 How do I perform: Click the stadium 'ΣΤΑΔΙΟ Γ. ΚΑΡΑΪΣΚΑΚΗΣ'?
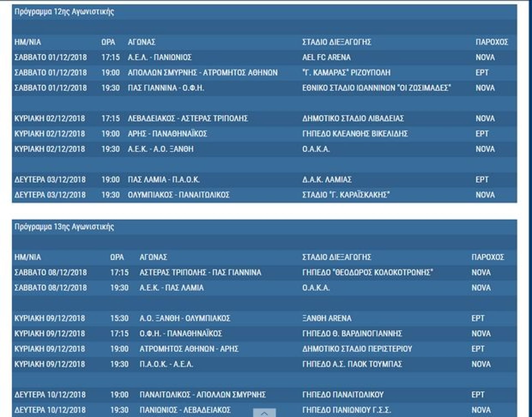346,195
